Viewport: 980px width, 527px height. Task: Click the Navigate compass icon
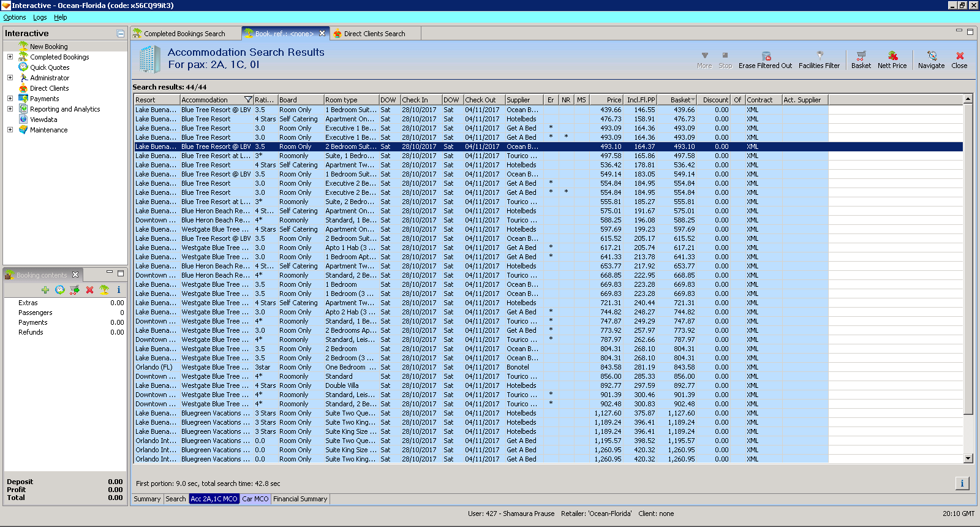(x=932, y=56)
